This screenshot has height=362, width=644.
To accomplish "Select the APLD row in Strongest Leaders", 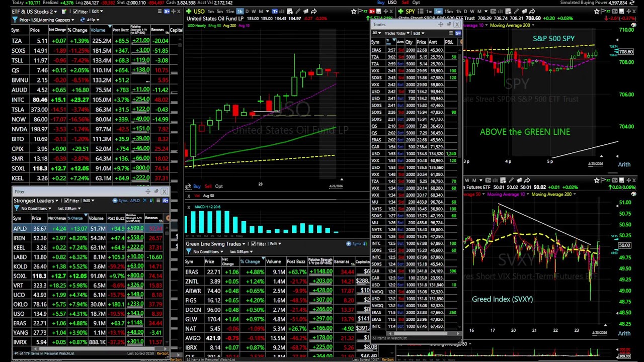I will (x=89, y=229).
